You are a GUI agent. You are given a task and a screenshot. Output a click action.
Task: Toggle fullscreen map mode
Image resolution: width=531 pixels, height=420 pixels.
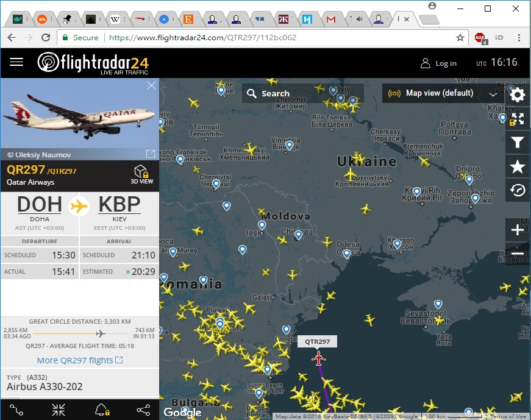518,119
